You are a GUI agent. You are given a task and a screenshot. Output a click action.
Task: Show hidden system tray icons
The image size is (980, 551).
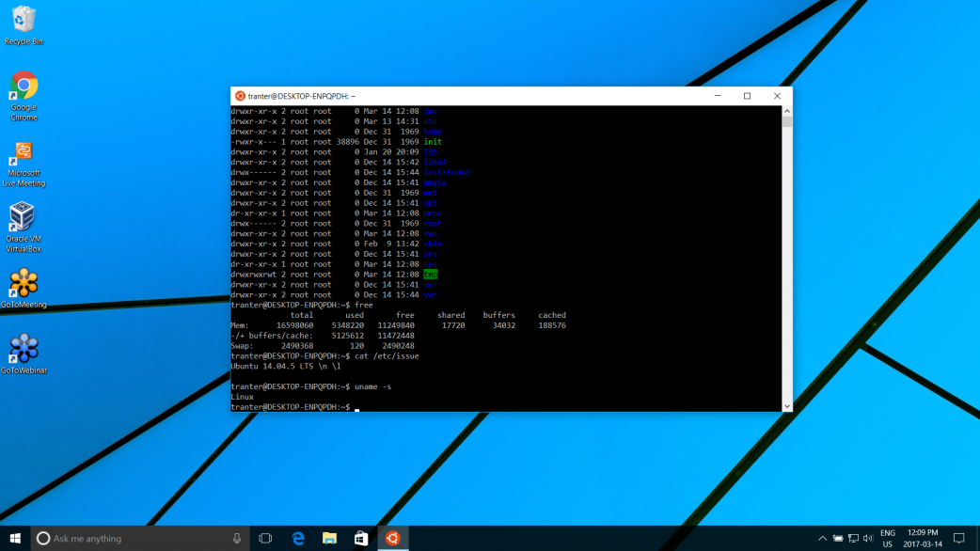pyautogui.click(x=822, y=539)
